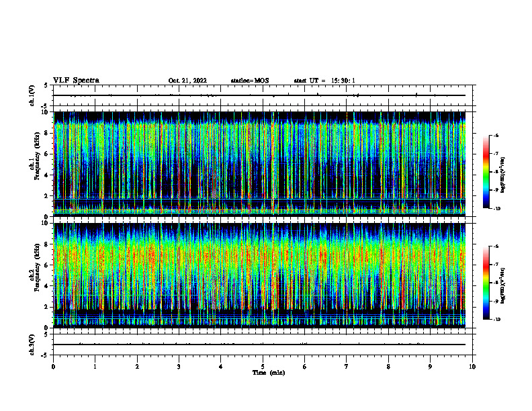This screenshot has height=411, width=532.
Task: Click the "6" kHz tick of ch.2 spectrogram
Action: (47, 265)
